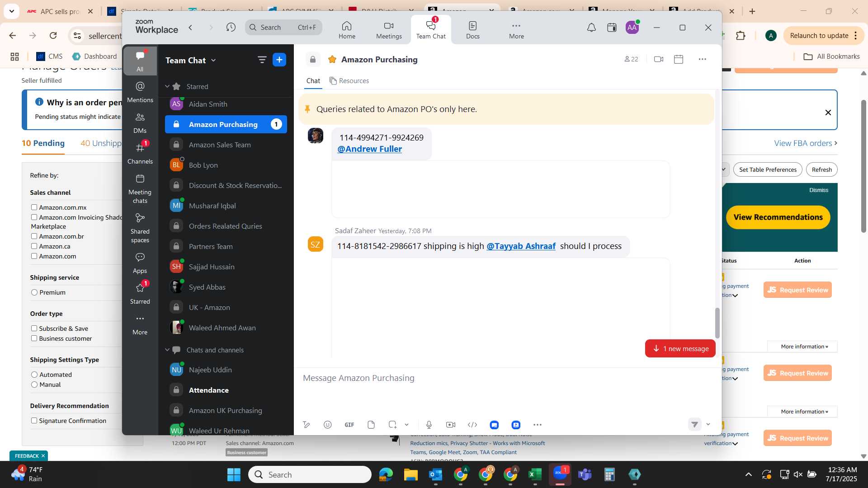
Task: Open Zoom notifications bell
Action: click(591, 28)
